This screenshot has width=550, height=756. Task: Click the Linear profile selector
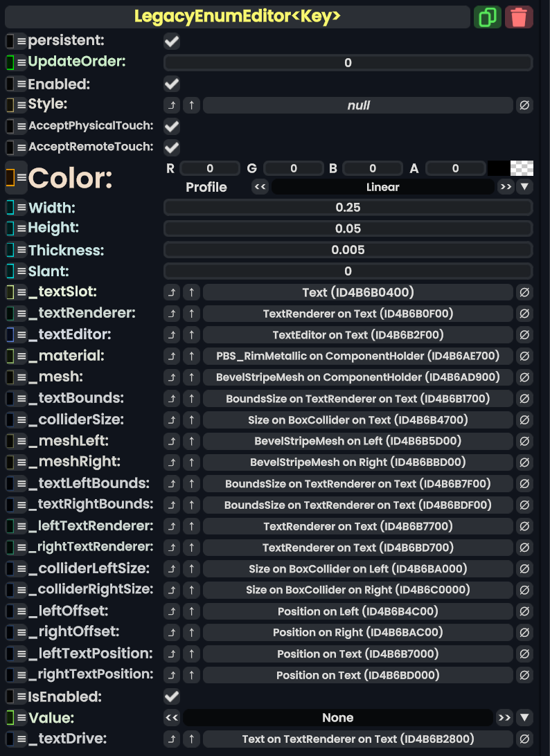coord(383,186)
